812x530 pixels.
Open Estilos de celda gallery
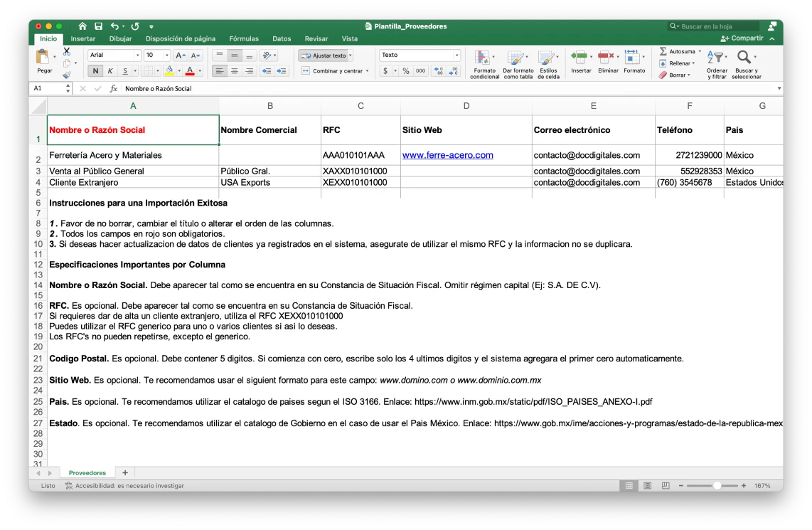point(548,64)
